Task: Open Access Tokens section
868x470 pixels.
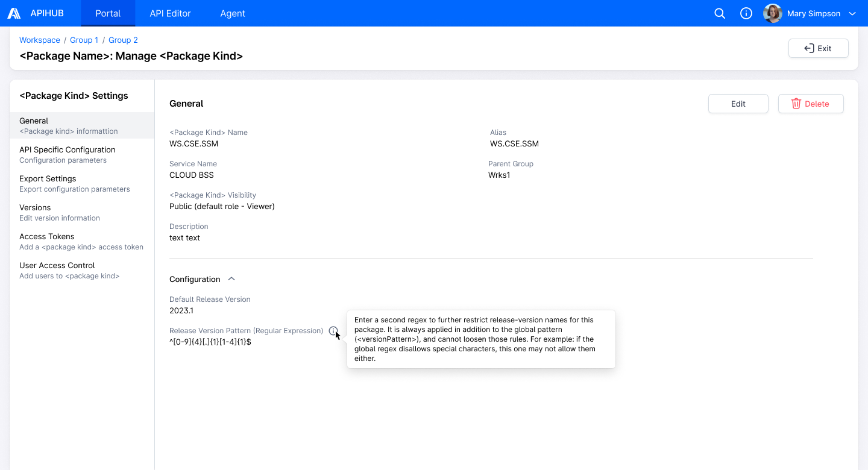Action: [x=82, y=241]
